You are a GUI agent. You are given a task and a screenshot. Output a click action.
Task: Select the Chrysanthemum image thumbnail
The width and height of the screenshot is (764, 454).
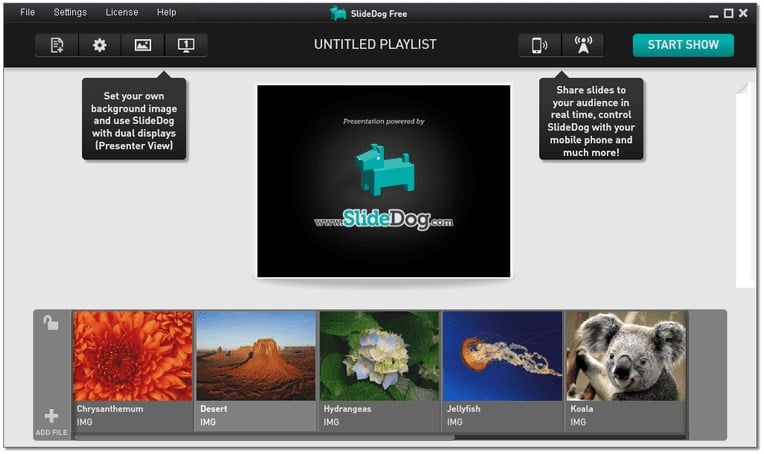[133, 371]
